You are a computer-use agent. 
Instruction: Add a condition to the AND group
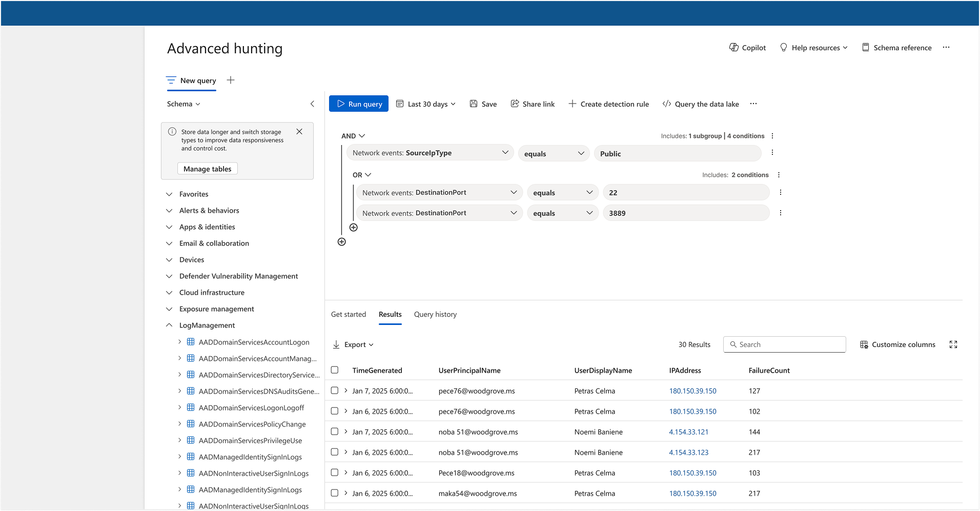click(342, 242)
